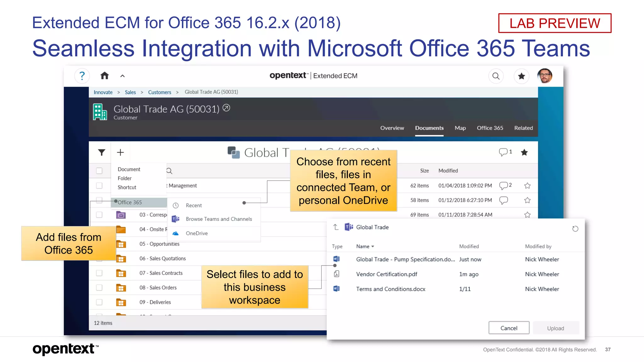The image size is (644, 362).
Task: Open favorites star in header
Action: tap(521, 76)
